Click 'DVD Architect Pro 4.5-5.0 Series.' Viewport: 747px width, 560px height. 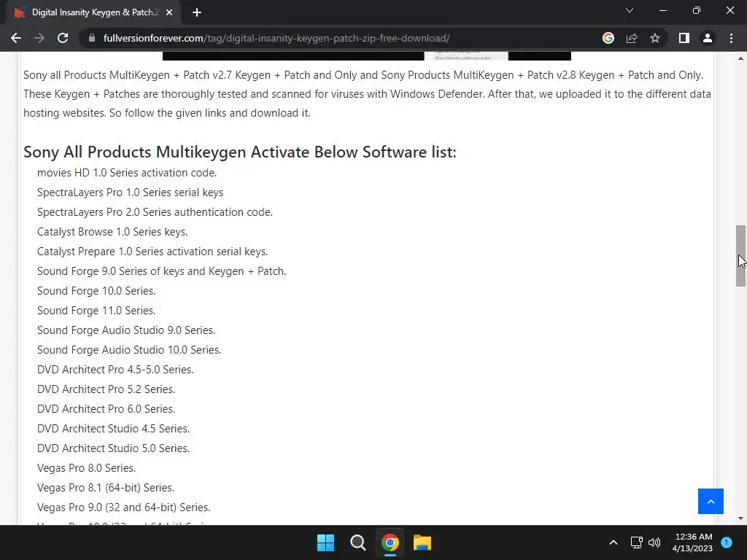pos(115,370)
